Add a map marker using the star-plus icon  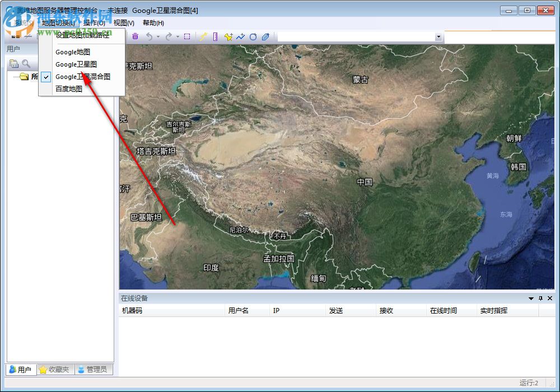click(228, 36)
